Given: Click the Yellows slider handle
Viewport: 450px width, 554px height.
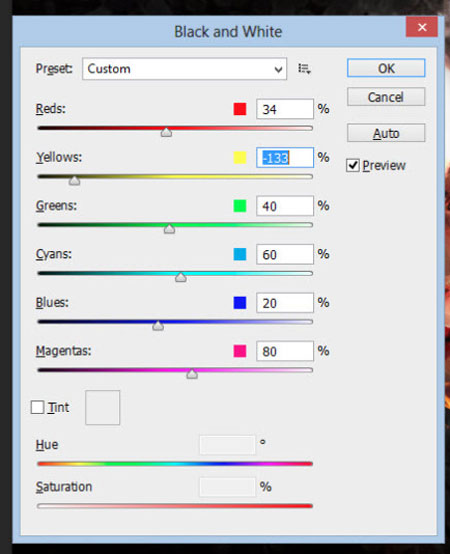Looking at the screenshot, I should 74,181.
